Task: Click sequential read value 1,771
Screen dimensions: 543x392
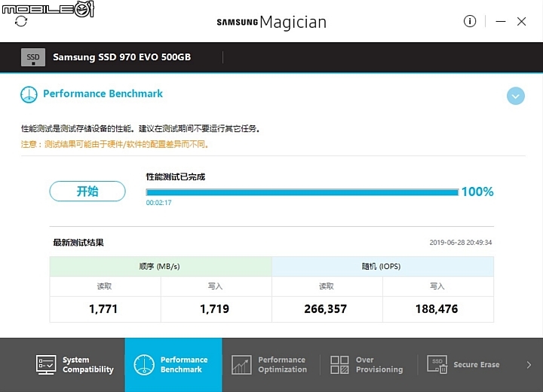Action: [103, 309]
